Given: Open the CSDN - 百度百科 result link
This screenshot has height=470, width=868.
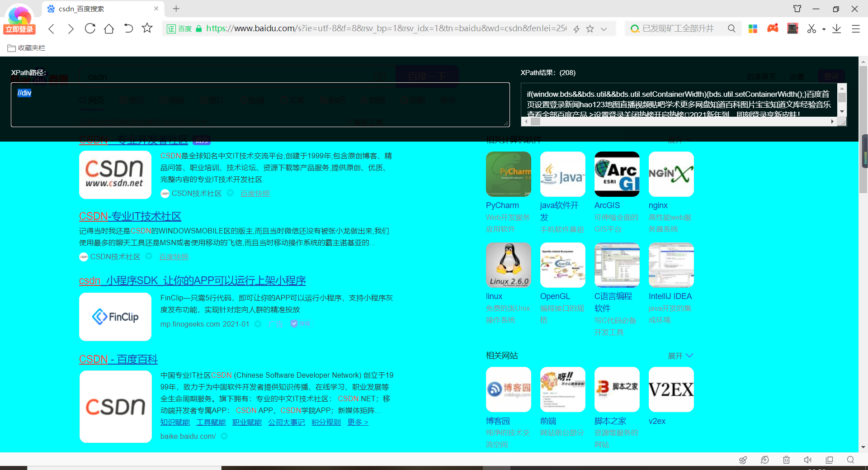Looking at the screenshot, I should click(x=118, y=359).
